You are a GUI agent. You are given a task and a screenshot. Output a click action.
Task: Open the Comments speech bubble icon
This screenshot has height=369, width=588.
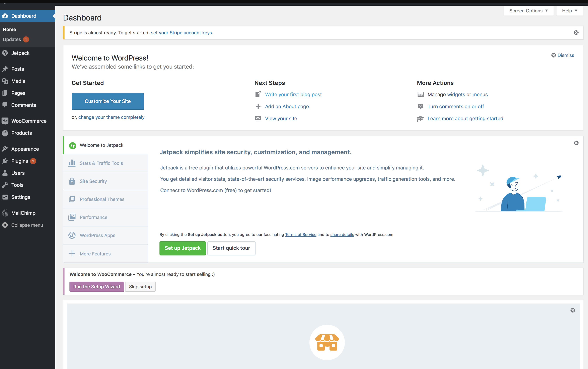point(5,105)
